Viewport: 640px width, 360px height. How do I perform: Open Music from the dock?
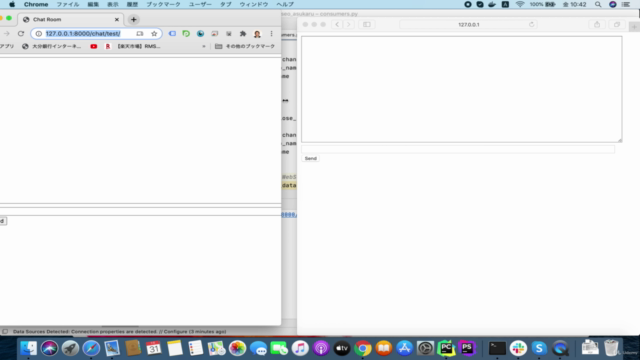pyautogui.click(x=300, y=348)
